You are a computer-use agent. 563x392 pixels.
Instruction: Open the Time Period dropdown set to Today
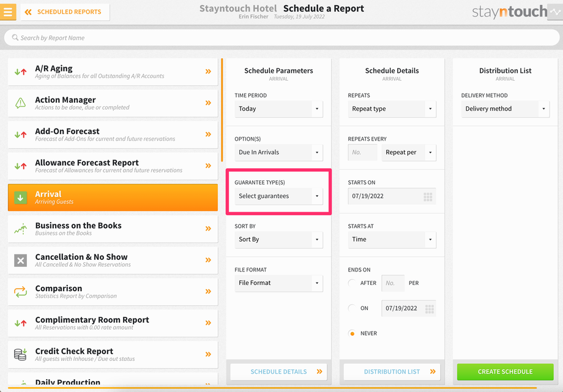coord(278,109)
